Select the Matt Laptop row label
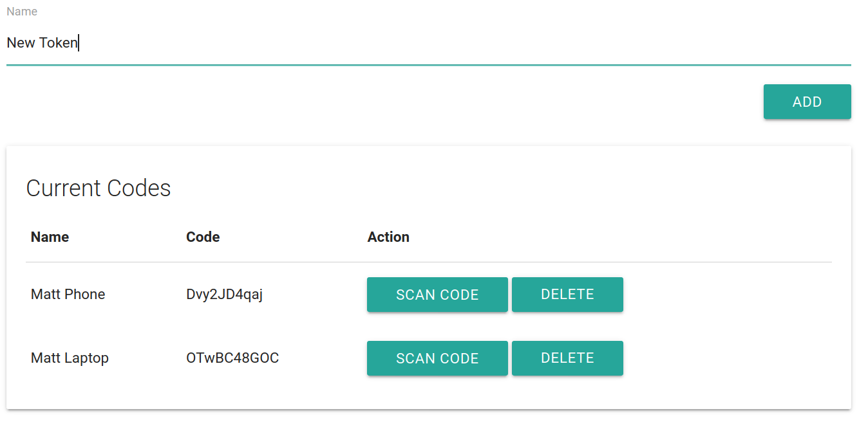Screen dimensions: 868x429 click(70, 358)
